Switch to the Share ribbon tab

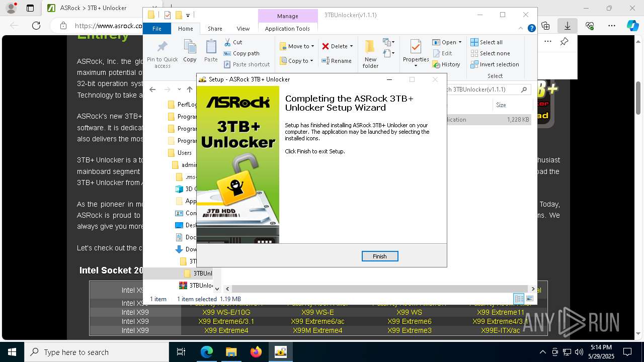[x=215, y=29]
